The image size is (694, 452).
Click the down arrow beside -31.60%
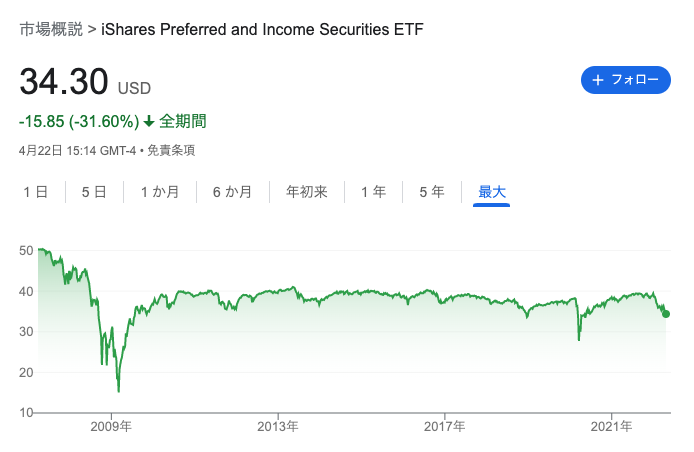[149, 121]
